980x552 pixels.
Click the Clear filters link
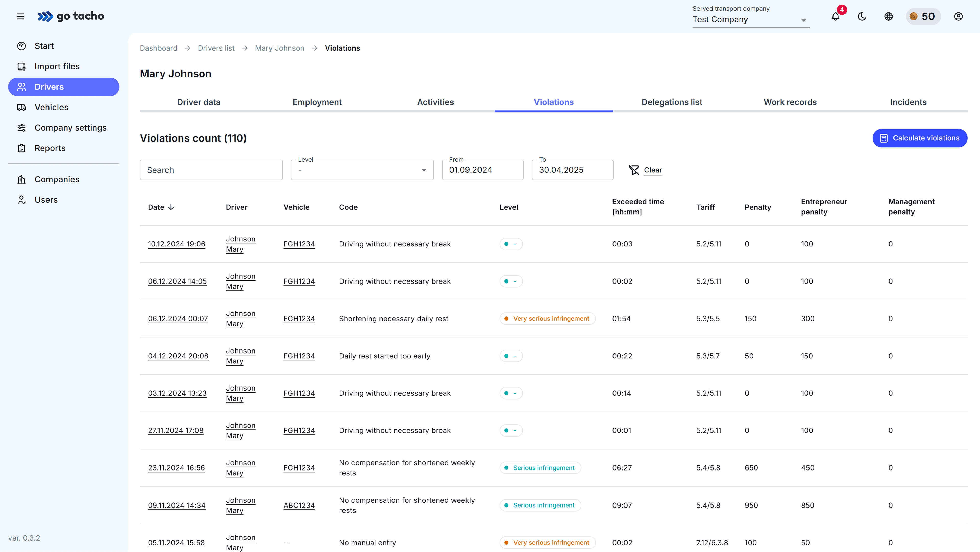click(653, 170)
